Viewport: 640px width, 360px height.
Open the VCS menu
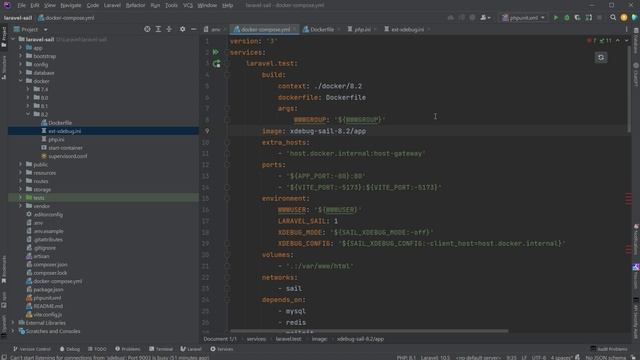tap(188, 5)
